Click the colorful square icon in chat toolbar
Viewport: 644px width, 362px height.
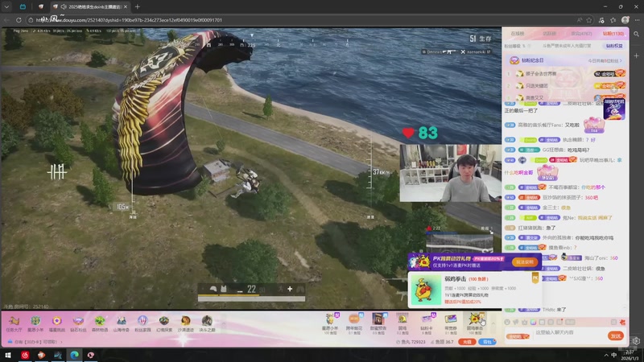533,323
